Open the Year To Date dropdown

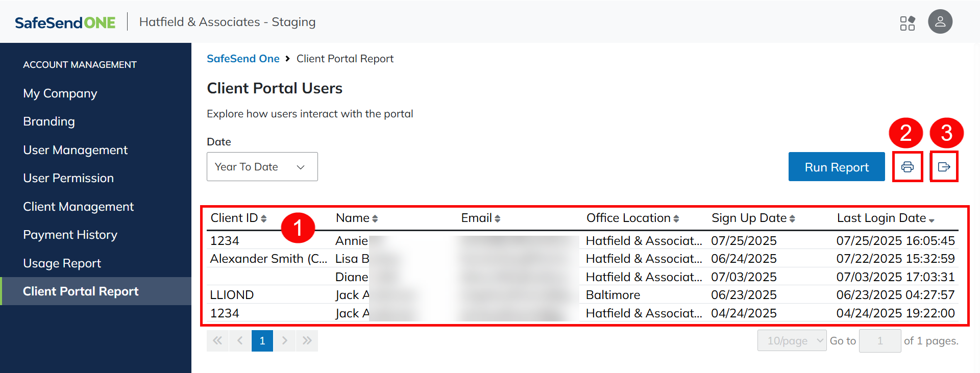click(x=262, y=167)
